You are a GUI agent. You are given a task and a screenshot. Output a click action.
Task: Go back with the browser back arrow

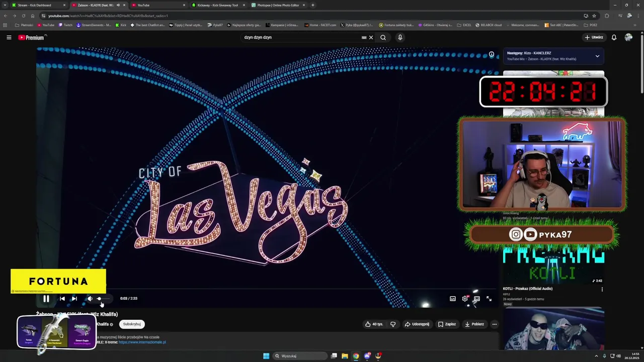pyautogui.click(x=6, y=16)
